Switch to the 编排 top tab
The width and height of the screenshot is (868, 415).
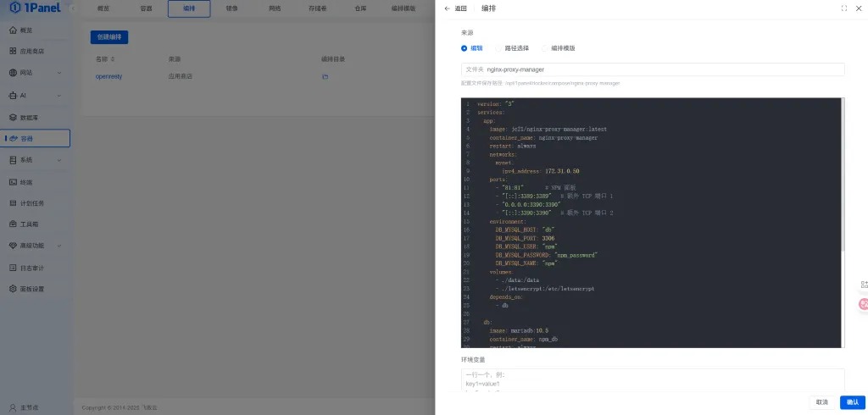click(189, 8)
